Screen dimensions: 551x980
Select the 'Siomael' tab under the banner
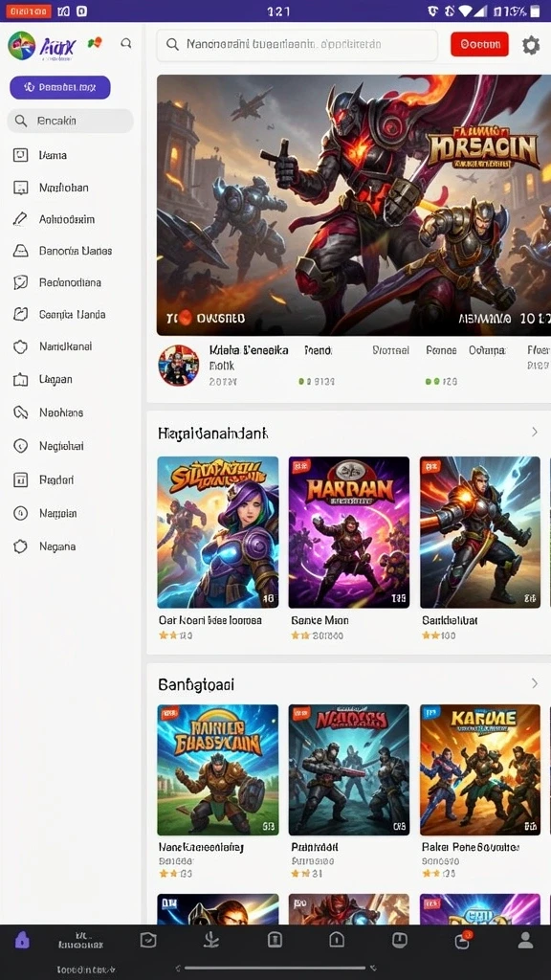click(x=390, y=350)
